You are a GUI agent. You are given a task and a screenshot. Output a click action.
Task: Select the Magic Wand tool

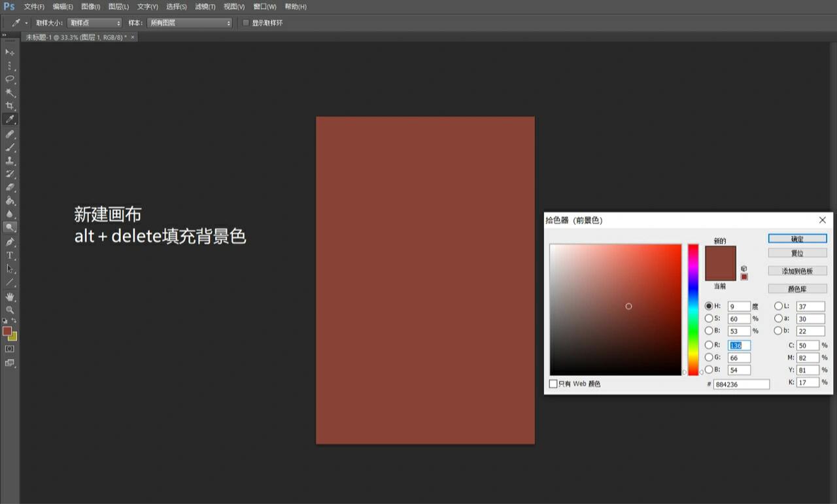[x=10, y=93]
